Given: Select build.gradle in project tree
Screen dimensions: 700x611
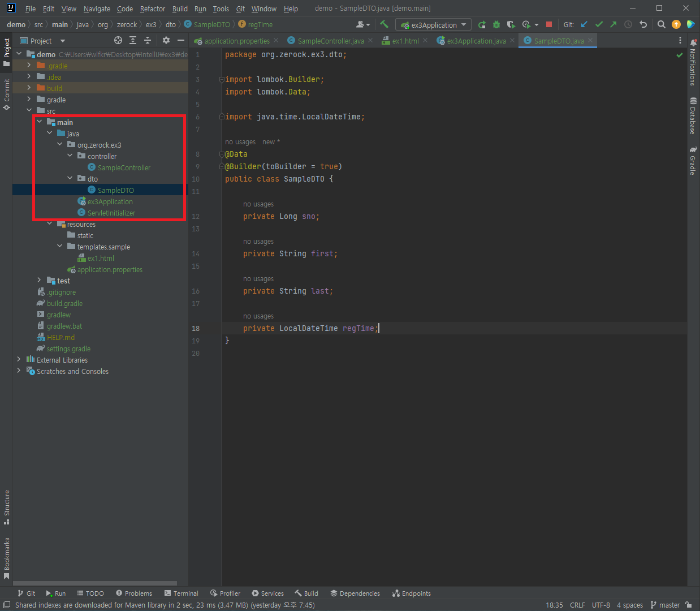Looking at the screenshot, I should (64, 303).
